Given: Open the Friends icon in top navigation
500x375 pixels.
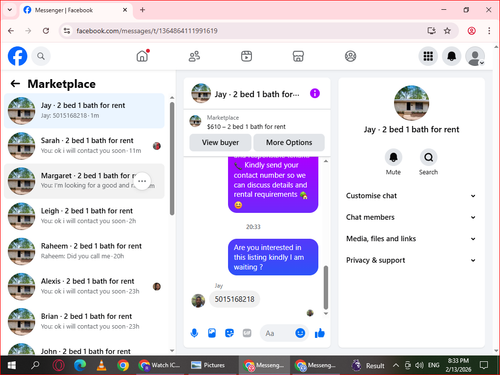Looking at the screenshot, I should point(194,56).
